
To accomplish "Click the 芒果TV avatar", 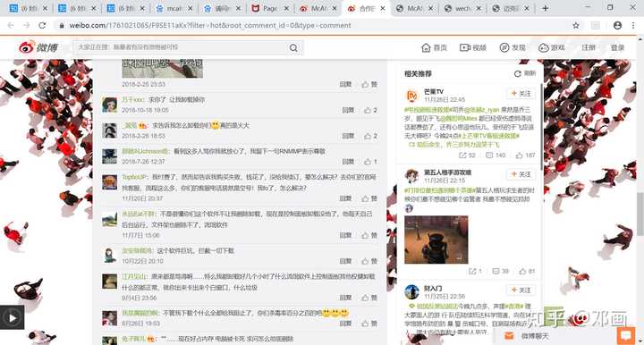I will [411, 96].
